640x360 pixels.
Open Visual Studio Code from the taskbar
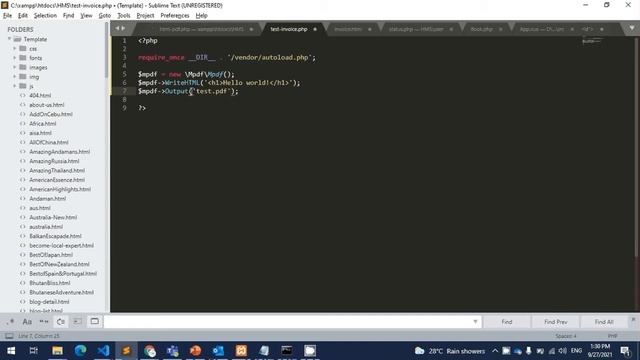[103, 351]
